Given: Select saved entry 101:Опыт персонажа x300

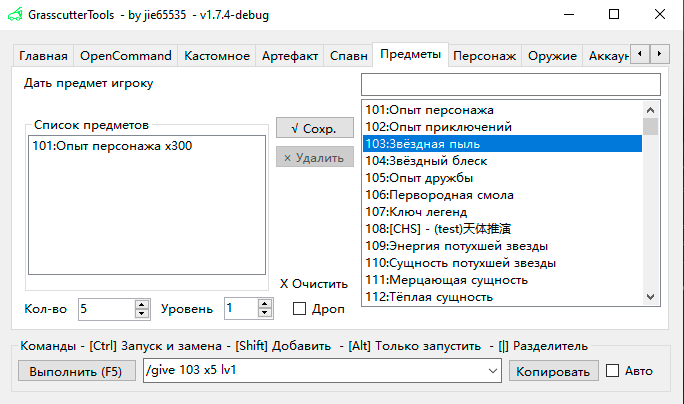Looking at the screenshot, I should [x=112, y=146].
